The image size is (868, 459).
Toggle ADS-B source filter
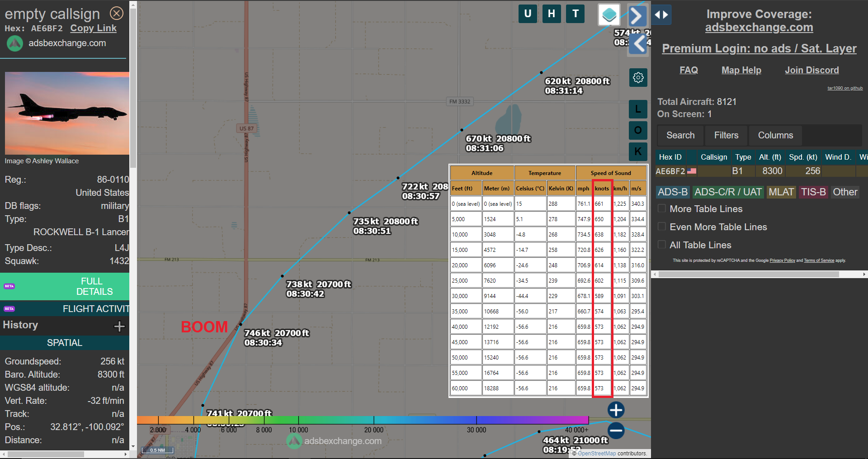click(673, 192)
